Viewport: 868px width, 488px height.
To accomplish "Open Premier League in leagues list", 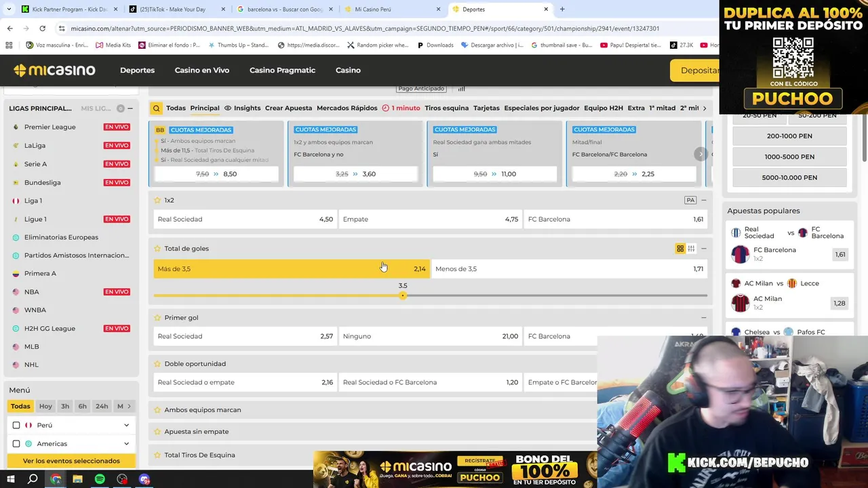I will [50, 127].
